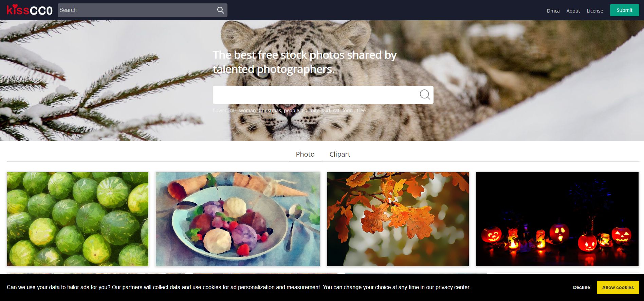Open the License page
This screenshot has height=301, width=644.
point(595,11)
